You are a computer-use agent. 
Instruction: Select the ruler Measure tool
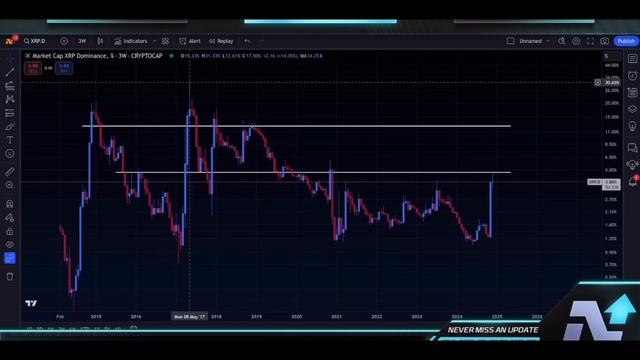[10, 172]
